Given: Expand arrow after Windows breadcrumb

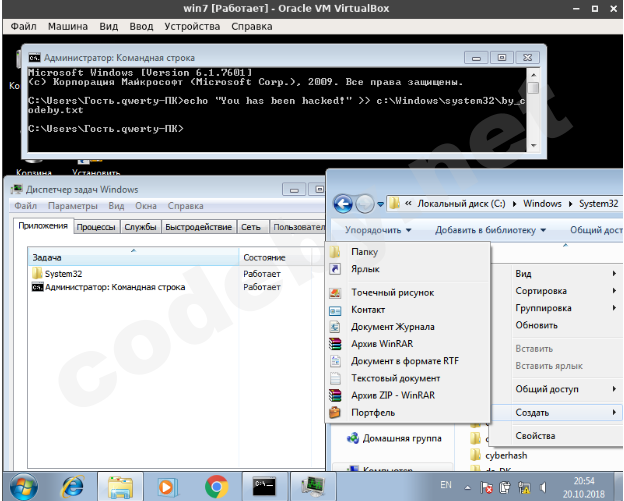Looking at the screenshot, I should tap(570, 204).
